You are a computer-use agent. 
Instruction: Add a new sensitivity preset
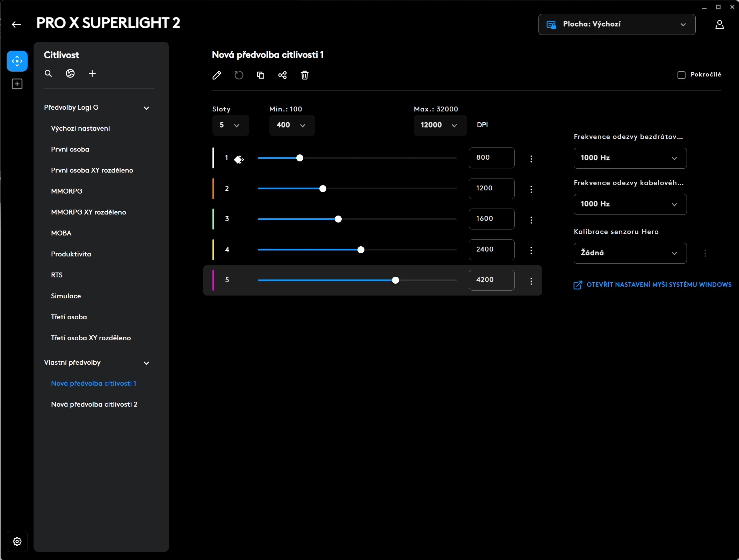92,73
